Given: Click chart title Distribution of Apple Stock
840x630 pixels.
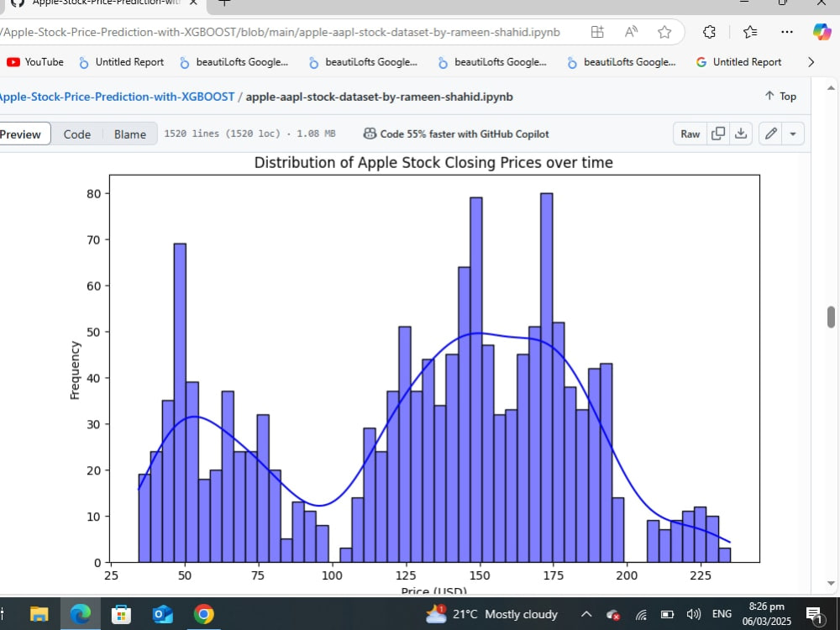Looking at the screenshot, I should pyautogui.click(x=433, y=162).
